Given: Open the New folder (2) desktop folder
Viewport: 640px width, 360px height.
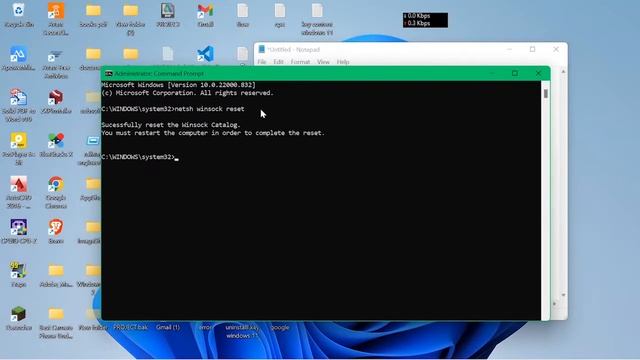Looking at the screenshot, I should click(x=131, y=11).
